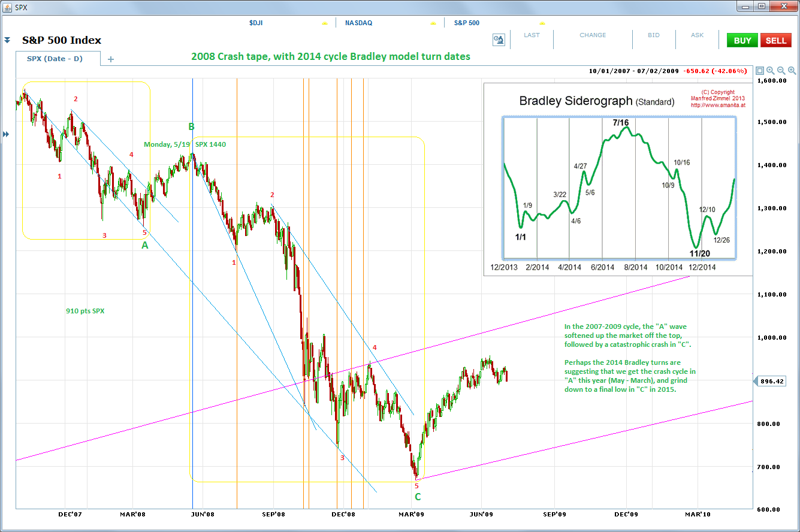Click the MAR'09 date axis label
The width and height of the screenshot is (800, 532).
(x=412, y=514)
